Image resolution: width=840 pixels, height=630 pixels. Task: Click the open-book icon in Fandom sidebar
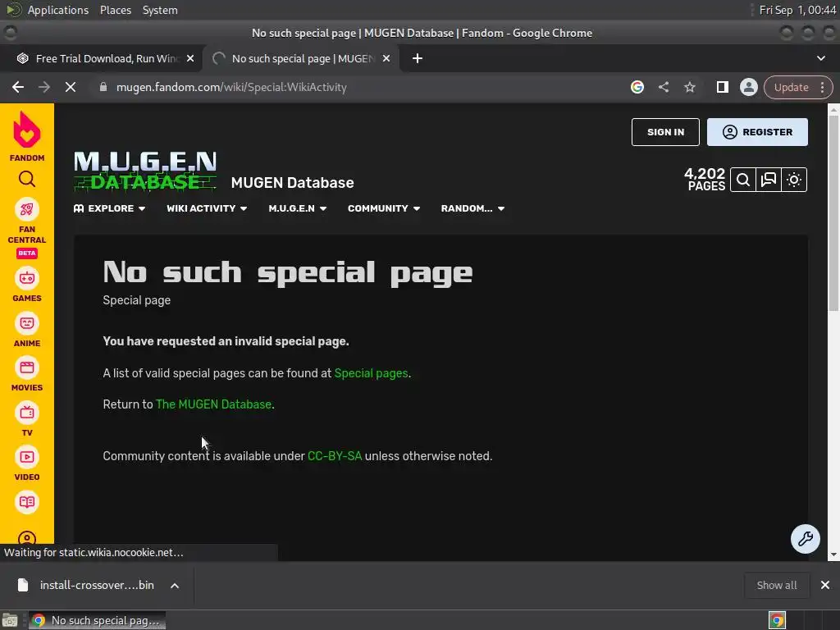tap(27, 502)
